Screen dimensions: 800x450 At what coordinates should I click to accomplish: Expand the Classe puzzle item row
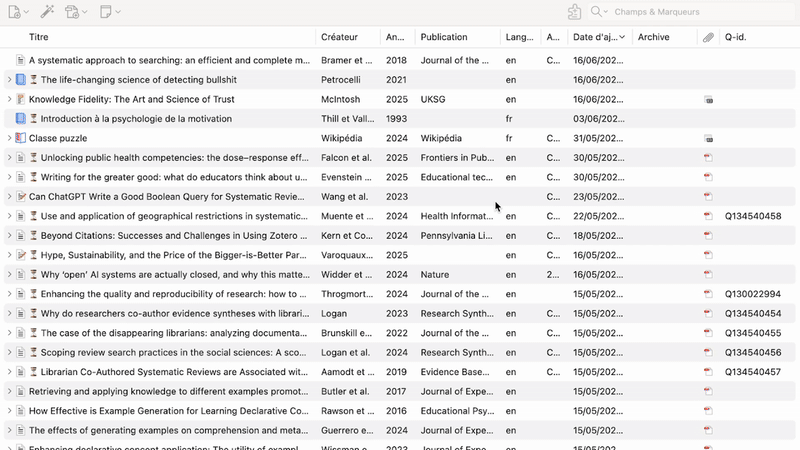[x=9, y=138]
